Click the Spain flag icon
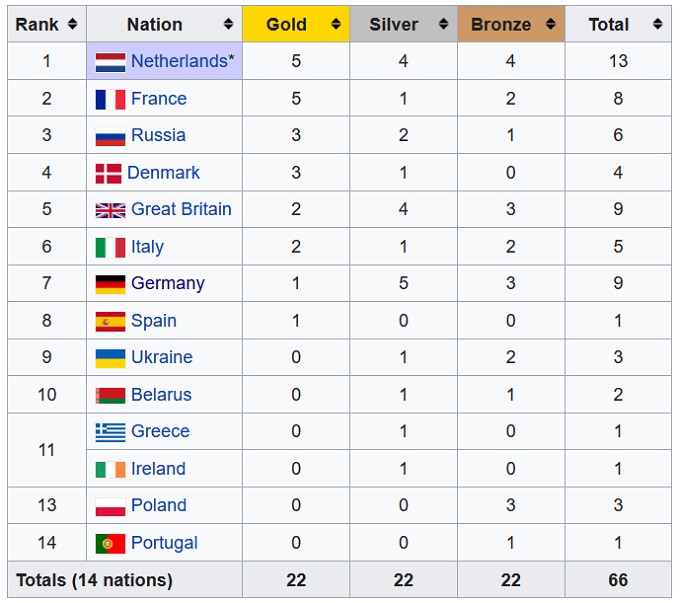 pos(110,321)
